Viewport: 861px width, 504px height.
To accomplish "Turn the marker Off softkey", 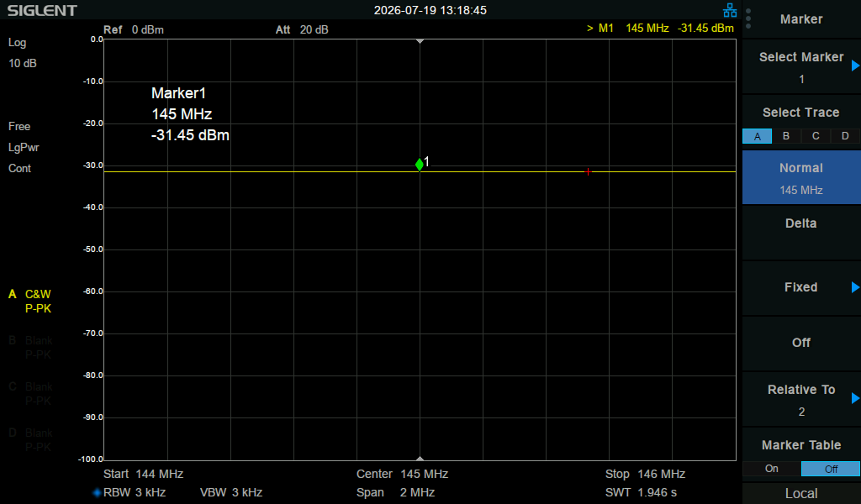I will (x=801, y=344).
